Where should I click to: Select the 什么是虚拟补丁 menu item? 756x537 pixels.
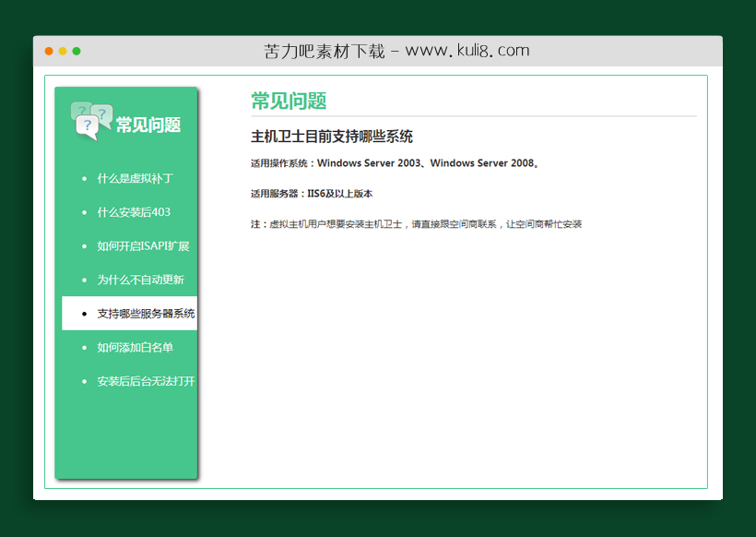tap(134, 178)
